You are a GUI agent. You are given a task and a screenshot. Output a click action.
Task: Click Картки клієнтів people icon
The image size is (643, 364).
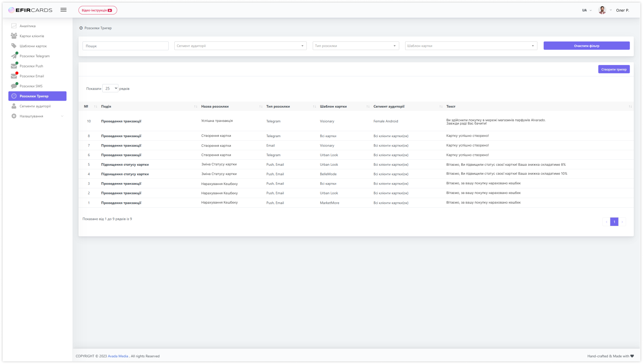(14, 36)
